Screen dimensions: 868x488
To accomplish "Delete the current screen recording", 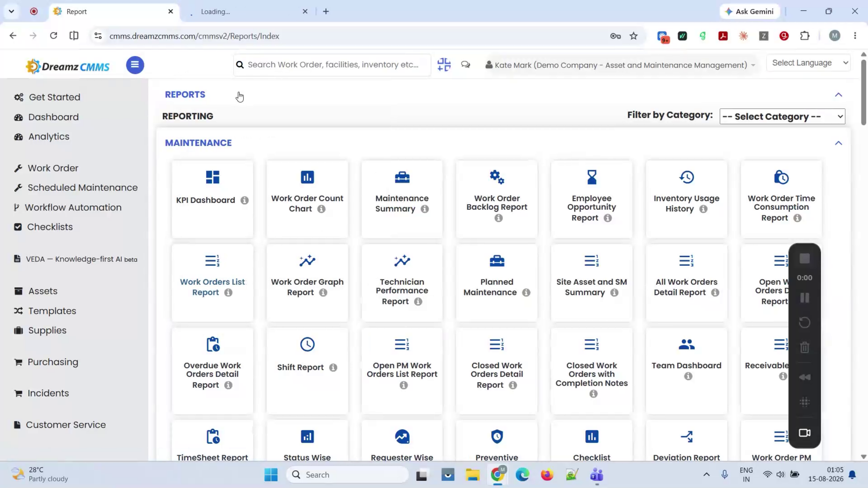I will pos(804,347).
